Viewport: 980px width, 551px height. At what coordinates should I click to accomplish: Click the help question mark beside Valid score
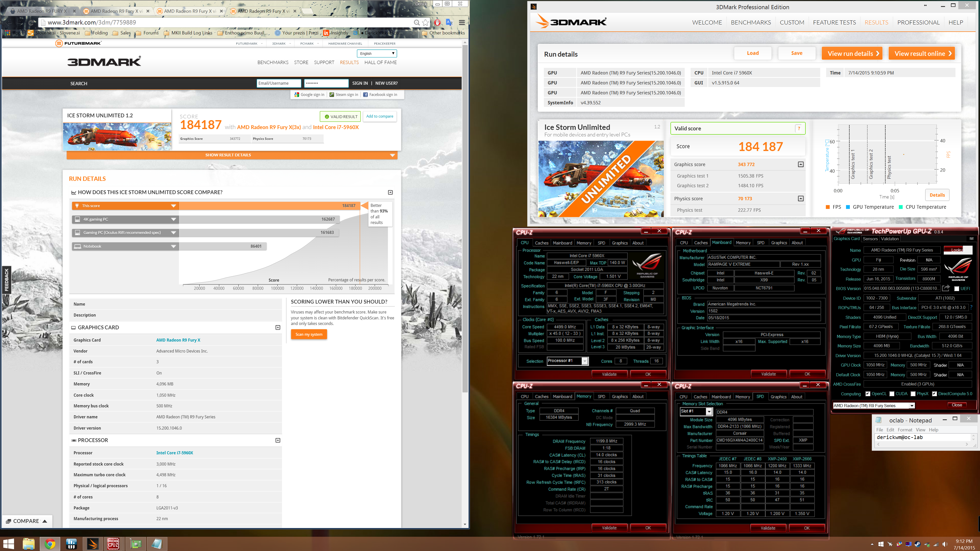pos(799,129)
